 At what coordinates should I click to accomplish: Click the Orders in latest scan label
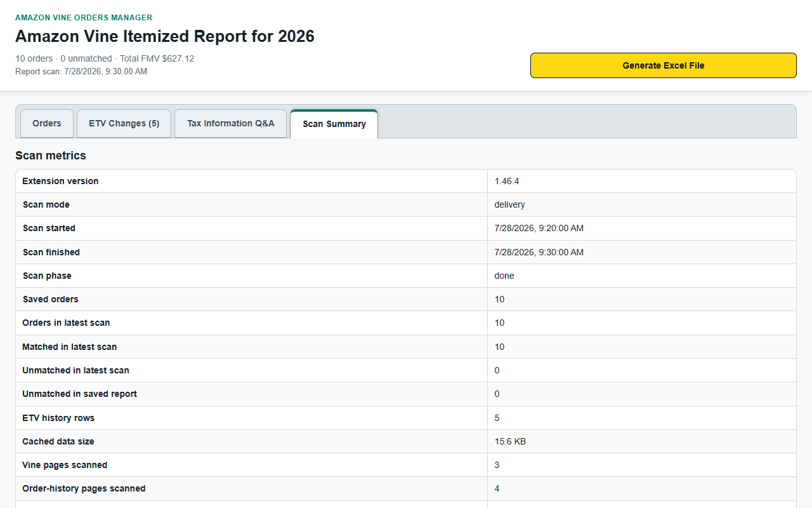pos(66,323)
